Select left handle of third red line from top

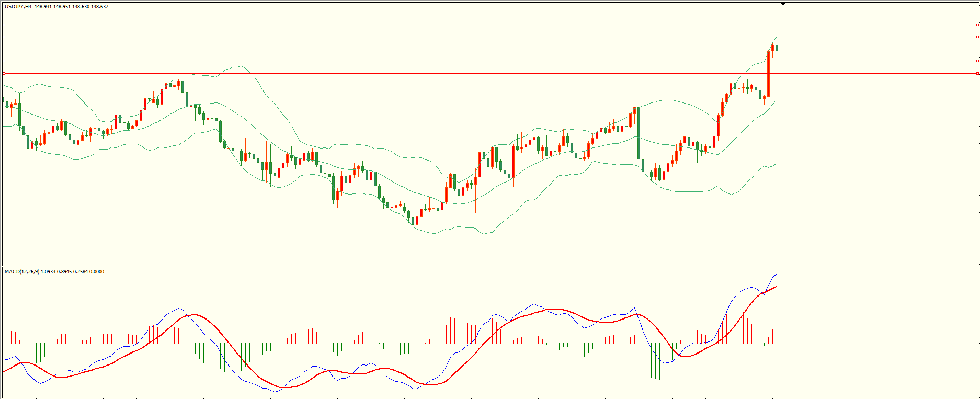click(4, 61)
